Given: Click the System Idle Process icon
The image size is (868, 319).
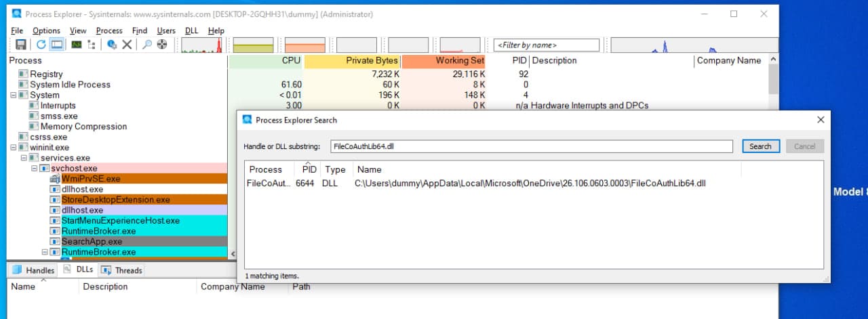Looking at the screenshot, I should click(x=24, y=85).
